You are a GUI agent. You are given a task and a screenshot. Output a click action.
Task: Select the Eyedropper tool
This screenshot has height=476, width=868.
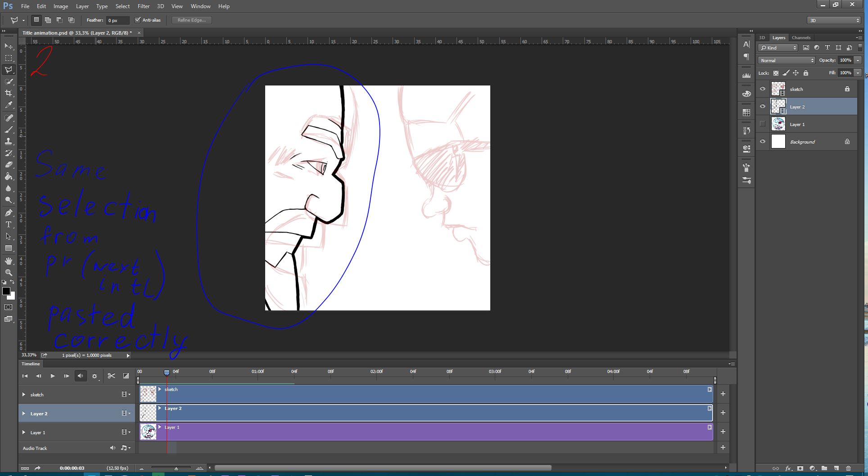coord(9,105)
